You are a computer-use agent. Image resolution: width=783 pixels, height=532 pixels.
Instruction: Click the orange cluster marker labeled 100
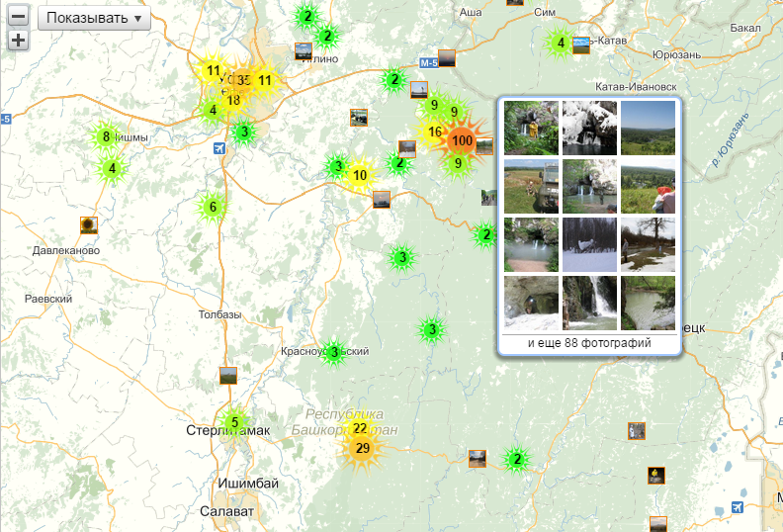(x=461, y=140)
